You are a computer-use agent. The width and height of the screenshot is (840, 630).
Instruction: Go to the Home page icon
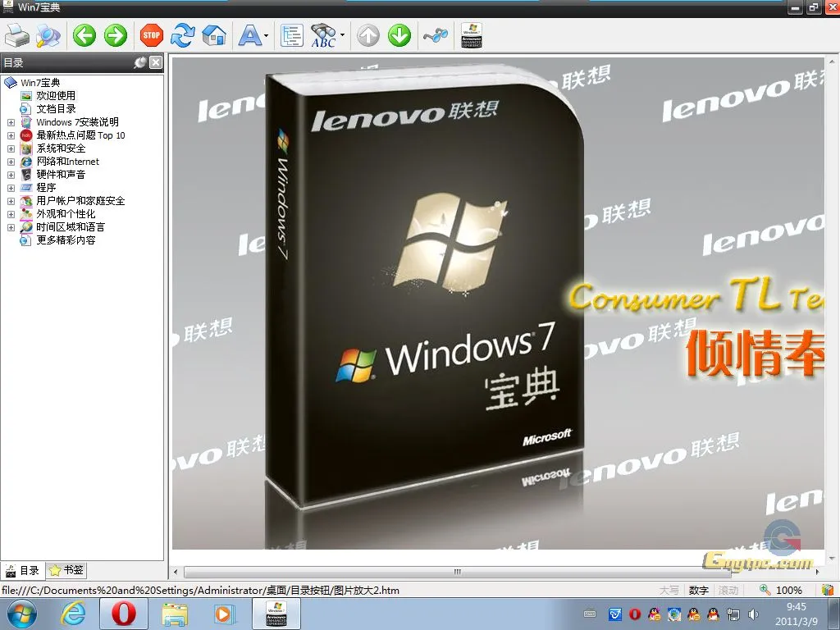click(213, 35)
